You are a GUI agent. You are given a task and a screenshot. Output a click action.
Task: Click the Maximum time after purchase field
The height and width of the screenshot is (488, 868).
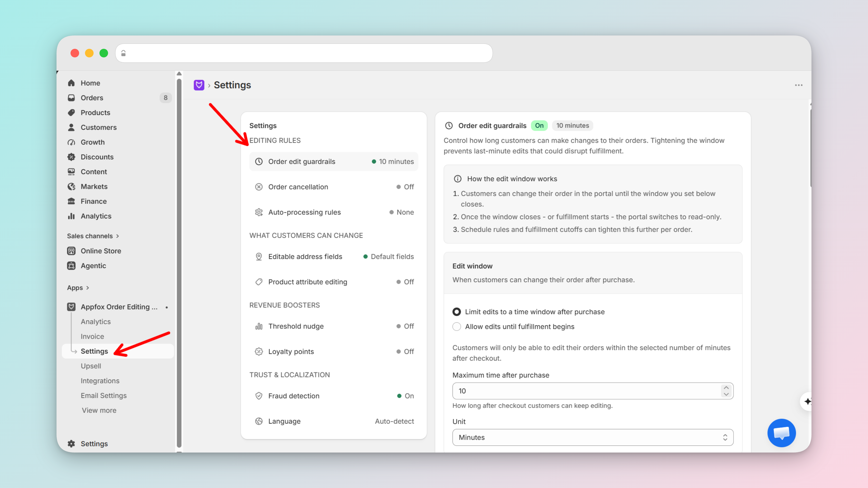tap(593, 391)
